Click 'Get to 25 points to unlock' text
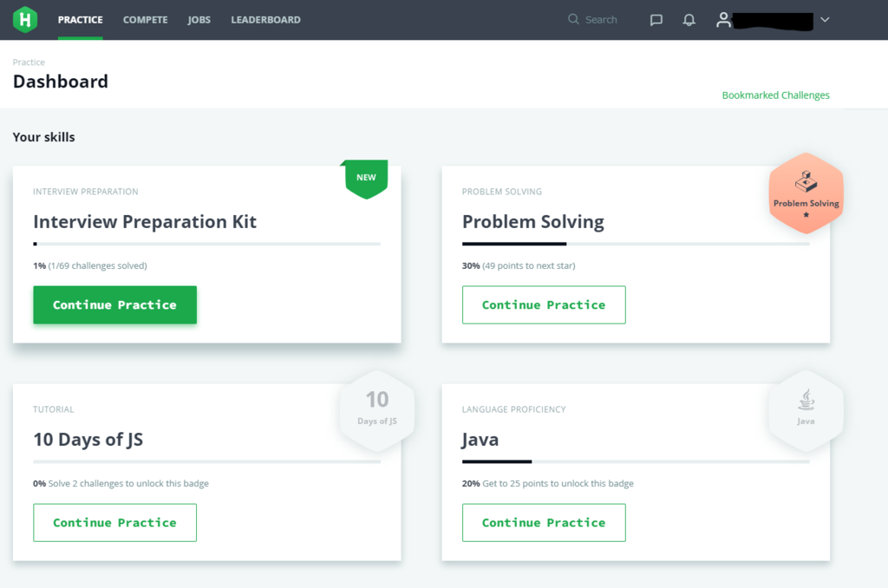The height and width of the screenshot is (588, 888). point(558,483)
